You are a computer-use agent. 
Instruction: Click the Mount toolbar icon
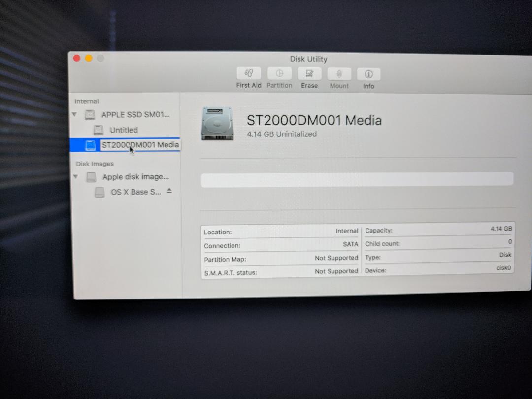[x=339, y=74]
